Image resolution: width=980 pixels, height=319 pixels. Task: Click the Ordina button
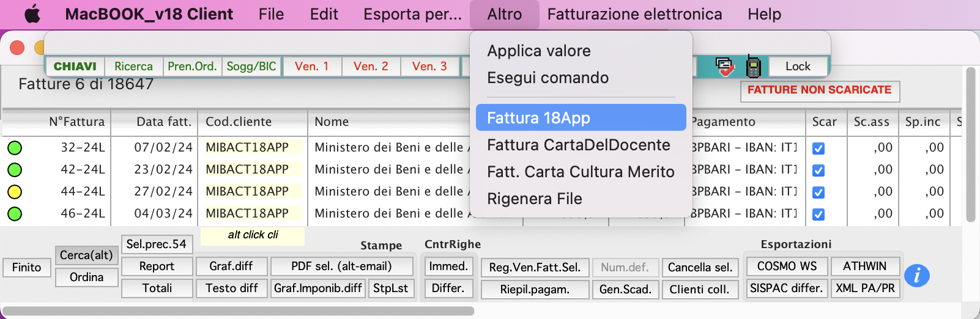[x=86, y=277]
